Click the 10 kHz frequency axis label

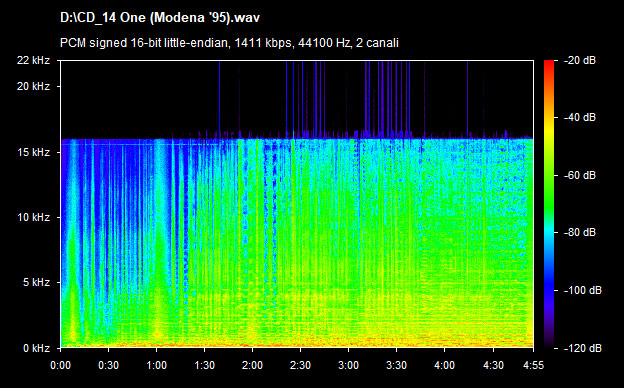(x=33, y=218)
